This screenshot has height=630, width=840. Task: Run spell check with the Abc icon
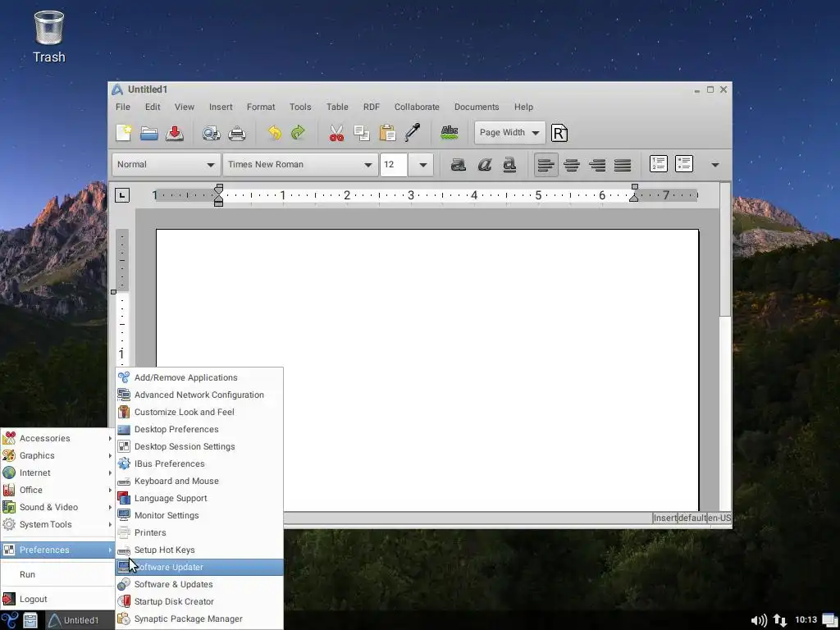(449, 132)
